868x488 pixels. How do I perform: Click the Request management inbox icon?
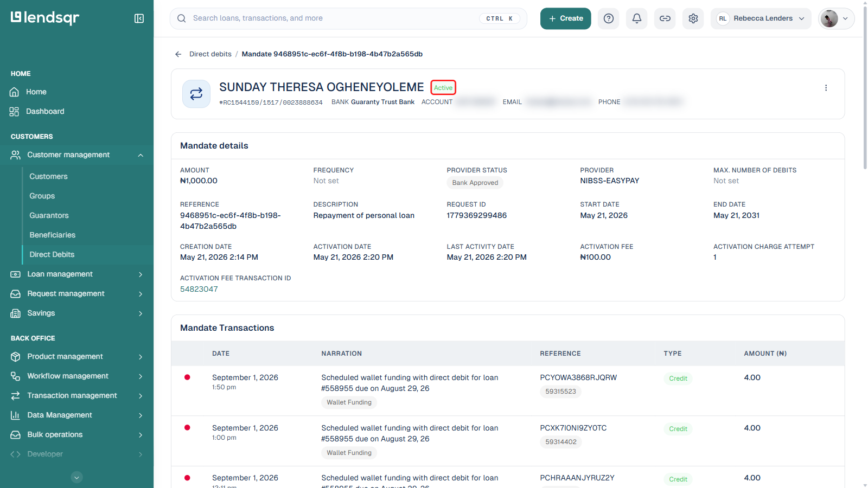click(15, 294)
